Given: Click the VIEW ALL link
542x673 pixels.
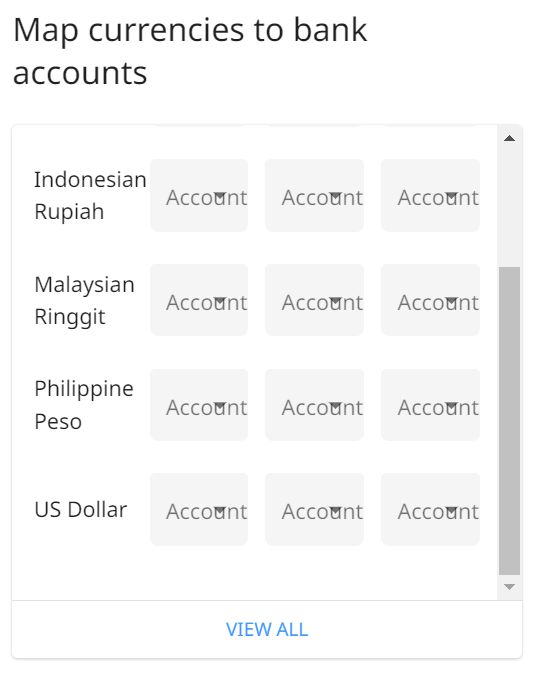Looking at the screenshot, I should (267, 630).
